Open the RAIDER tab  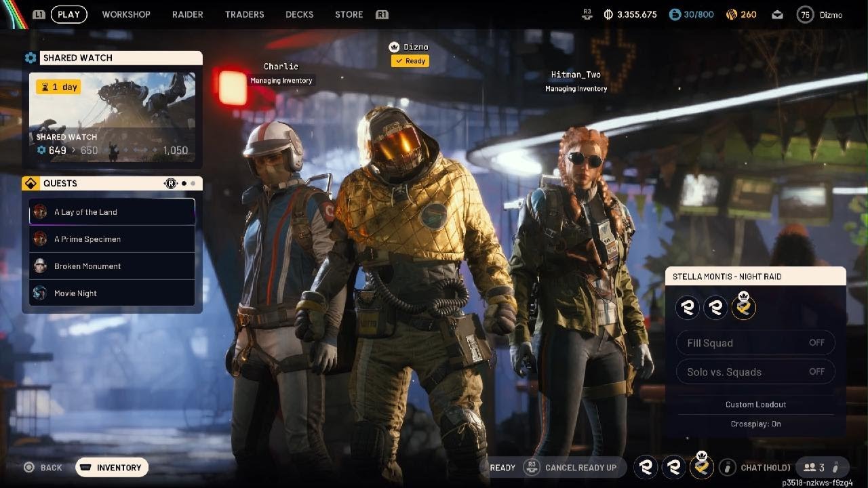pos(188,14)
